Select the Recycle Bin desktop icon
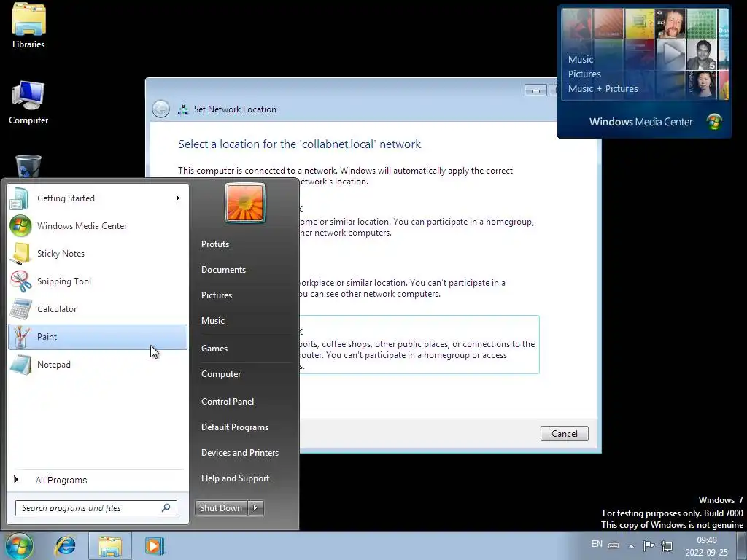The height and width of the screenshot is (560, 747). (x=28, y=166)
